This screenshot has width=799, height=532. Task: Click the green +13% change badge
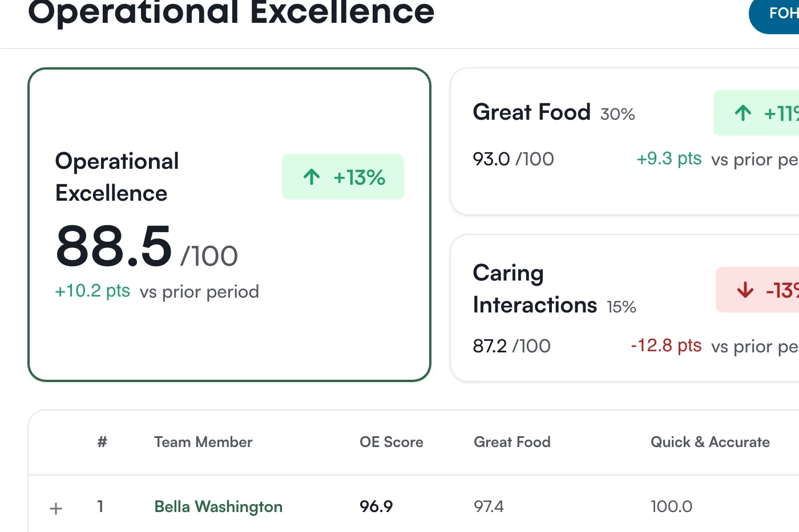point(343,177)
